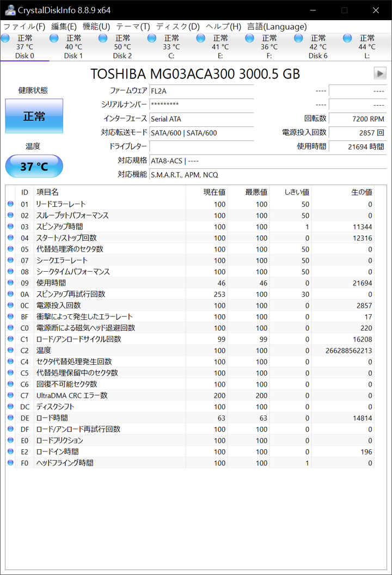Viewport: 392px width, 575px height.
Task: Open the 編集(E) menu
Action: pyautogui.click(x=64, y=26)
